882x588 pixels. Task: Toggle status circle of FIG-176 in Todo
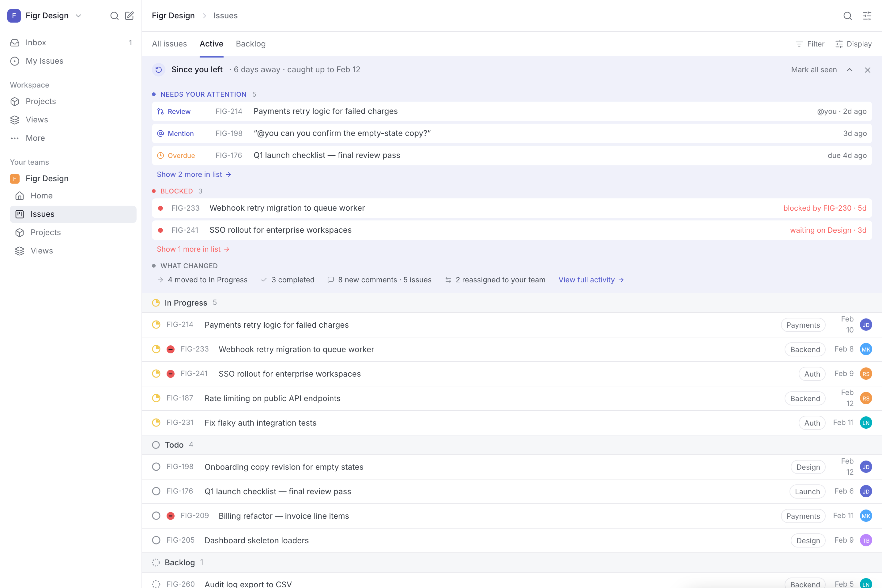(156, 491)
